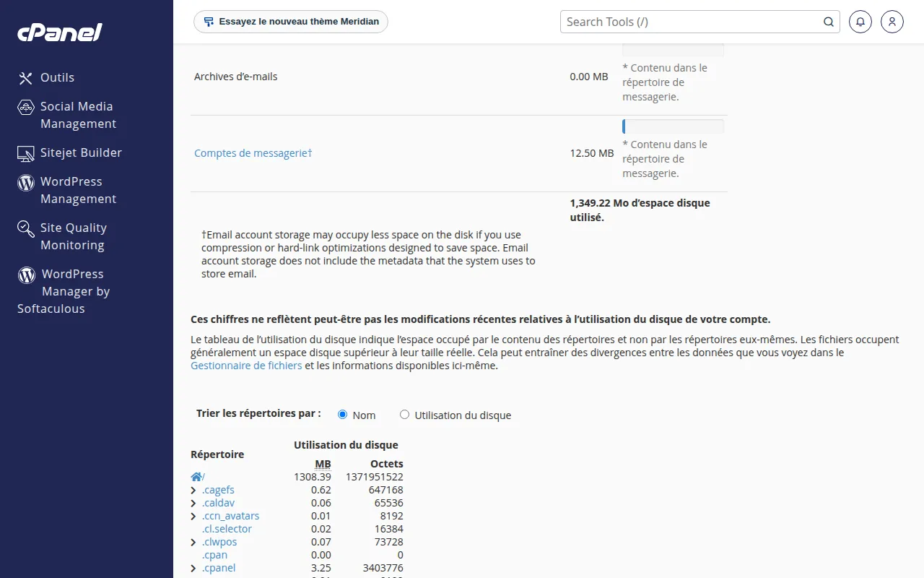
Task: Expand the .cpanel directory
Action: (x=193, y=569)
